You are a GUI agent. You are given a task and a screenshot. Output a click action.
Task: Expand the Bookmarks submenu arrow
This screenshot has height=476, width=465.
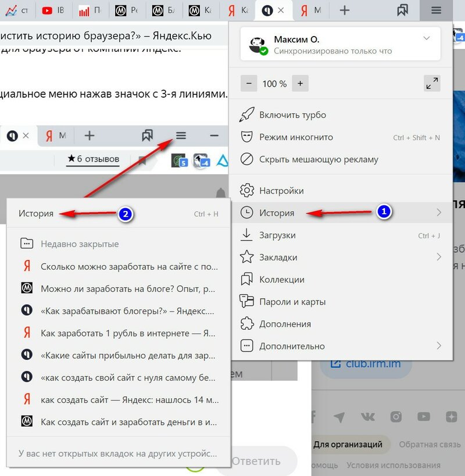pyautogui.click(x=438, y=257)
